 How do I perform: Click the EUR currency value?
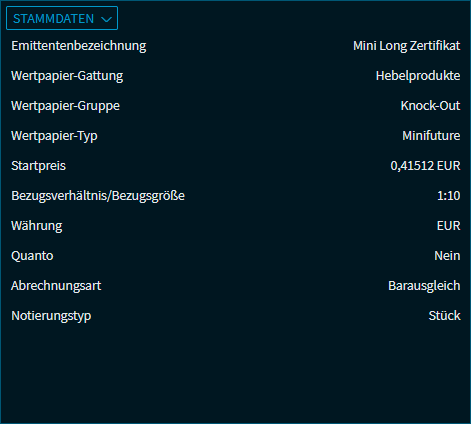coord(449,226)
